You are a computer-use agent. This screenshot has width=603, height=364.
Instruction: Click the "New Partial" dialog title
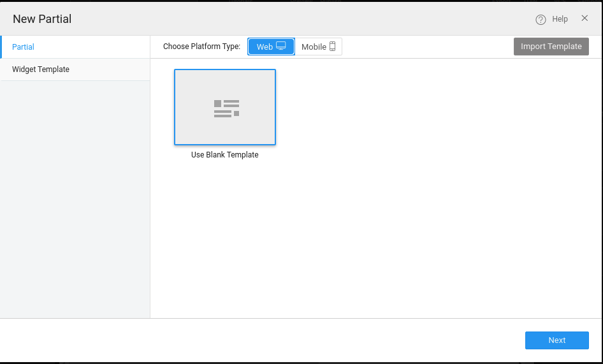(x=42, y=19)
